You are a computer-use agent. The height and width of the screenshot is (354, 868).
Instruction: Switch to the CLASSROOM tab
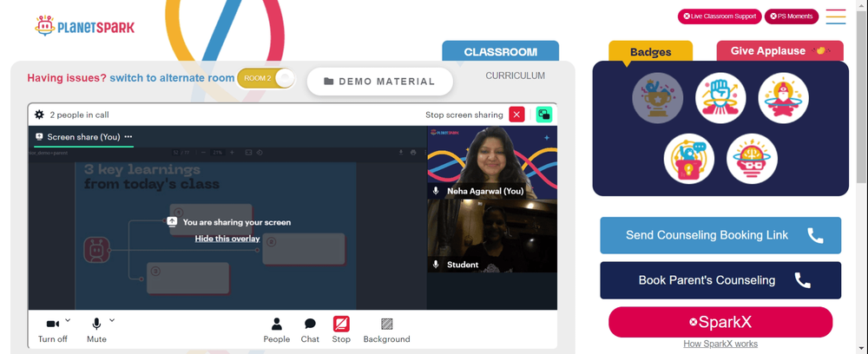click(x=501, y=51)
